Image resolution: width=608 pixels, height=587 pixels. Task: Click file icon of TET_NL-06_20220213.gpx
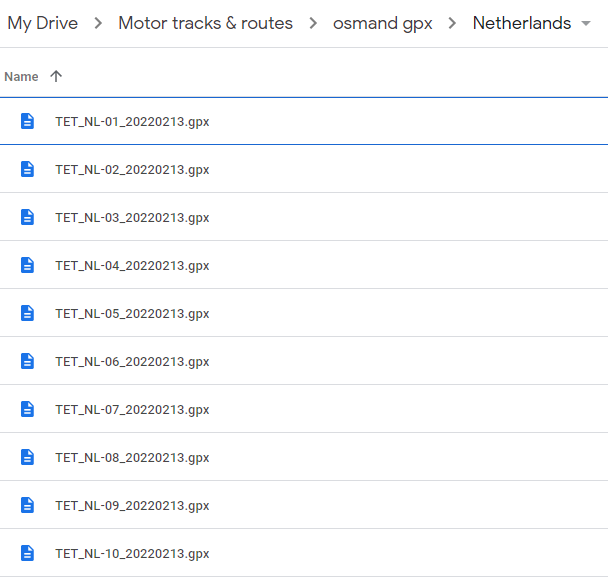(x=27, y=361)
